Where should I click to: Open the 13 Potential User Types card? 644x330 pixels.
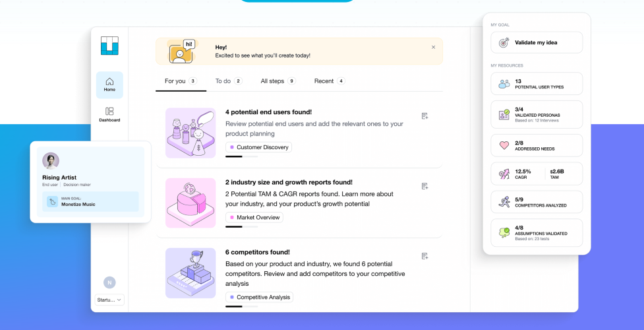point(537,84)
